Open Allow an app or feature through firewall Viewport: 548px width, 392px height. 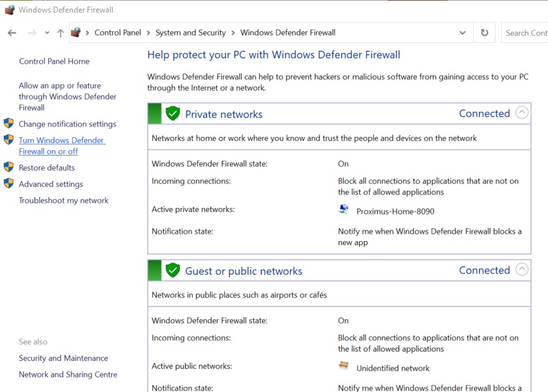click(68, 97)
